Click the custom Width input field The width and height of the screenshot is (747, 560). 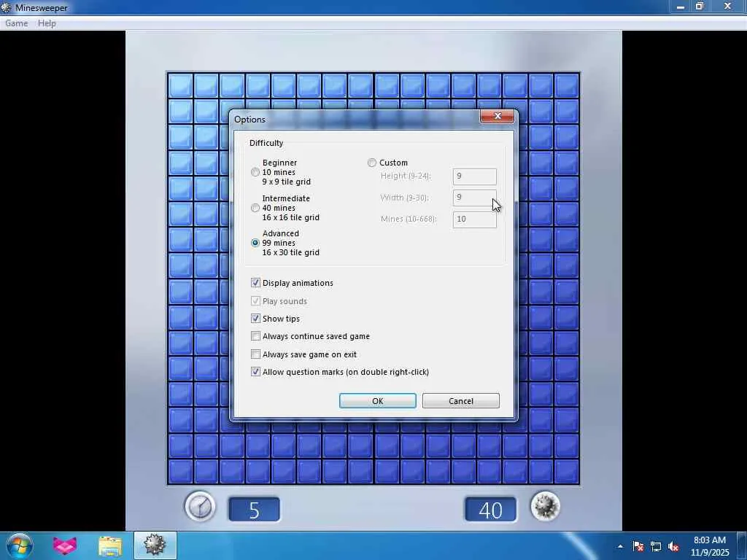(474, 198)
